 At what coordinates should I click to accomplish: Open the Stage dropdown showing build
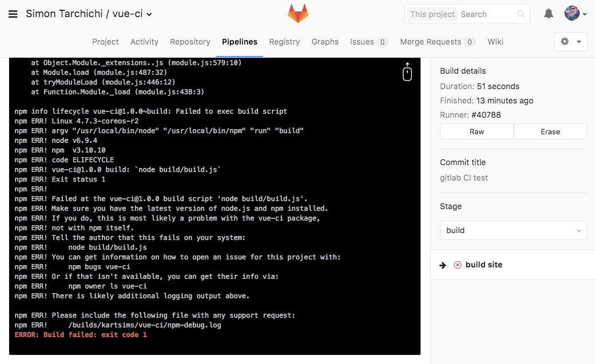tap(513, 230)
